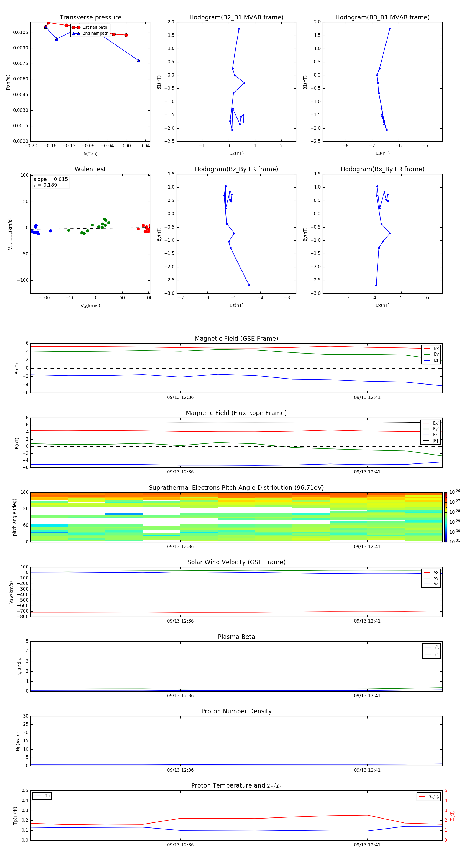Click the 'Vz' legend entry in velocity plot

431,584
